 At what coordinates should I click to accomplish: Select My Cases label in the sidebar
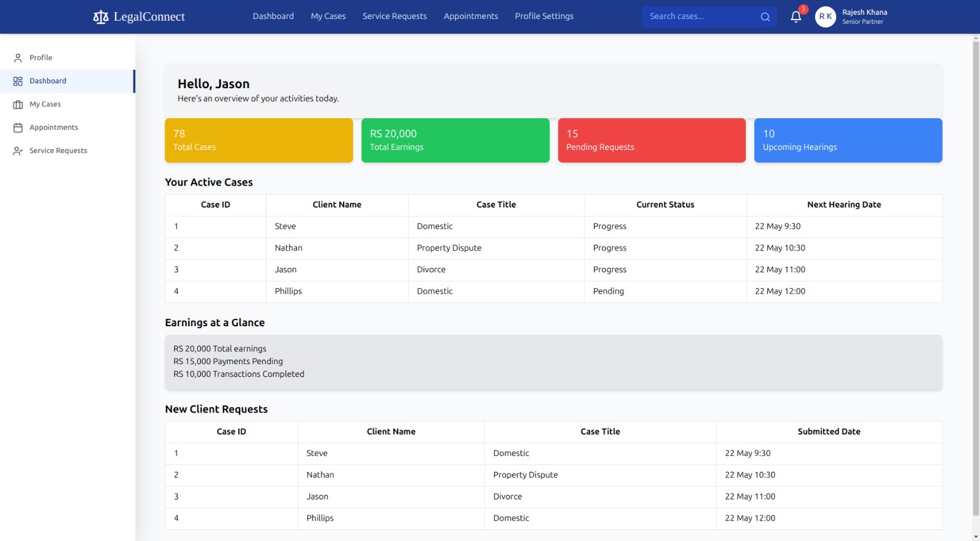click(45, 104)
